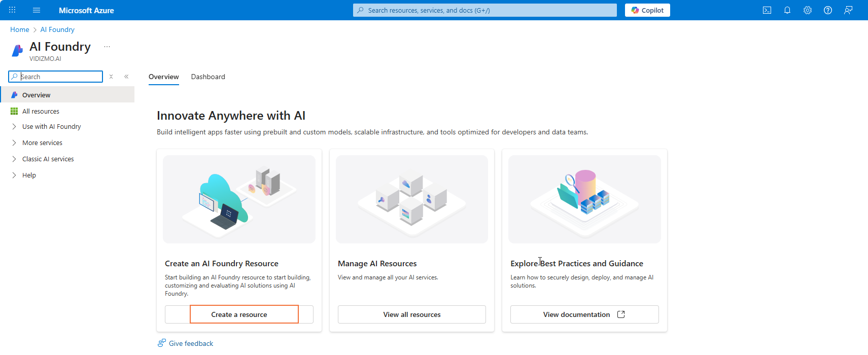Open the notifications bell
Image resolution: width=868 pixels, height=355 pixels.
[x=787, y=10]
